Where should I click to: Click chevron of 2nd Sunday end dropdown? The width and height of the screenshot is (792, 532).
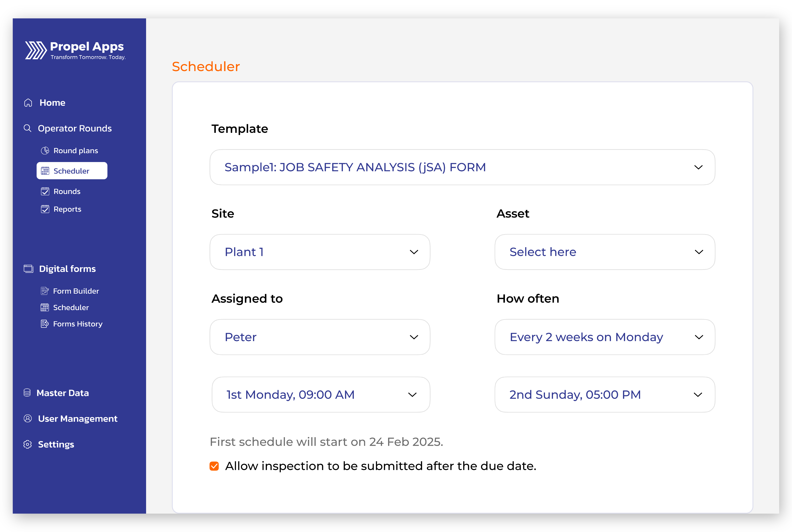[x=698, y=395]
